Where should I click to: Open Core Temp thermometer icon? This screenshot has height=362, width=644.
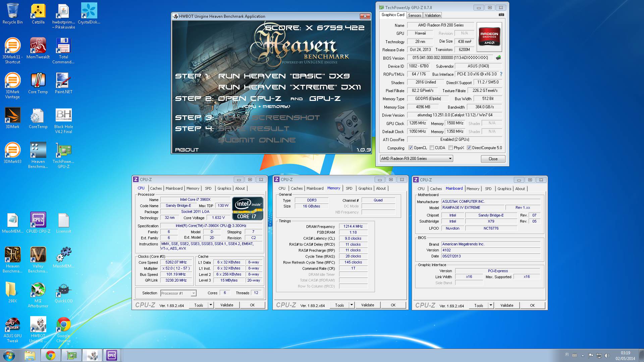click(x=38, y=83)
